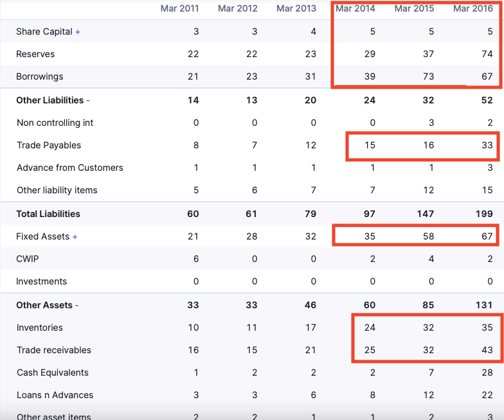Select the Borrowings row label

[40, 76]
